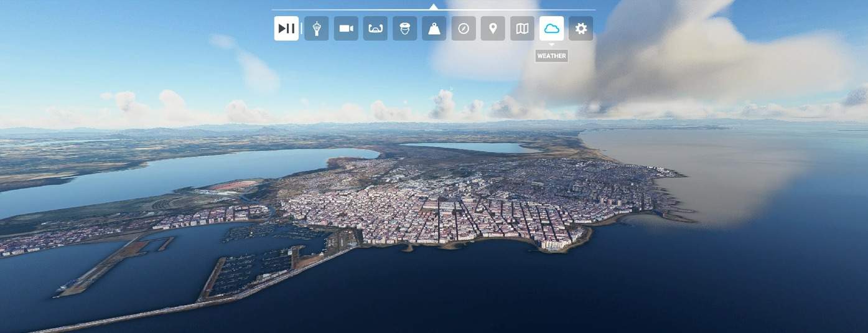Open the Camera panel

[346, 29]
